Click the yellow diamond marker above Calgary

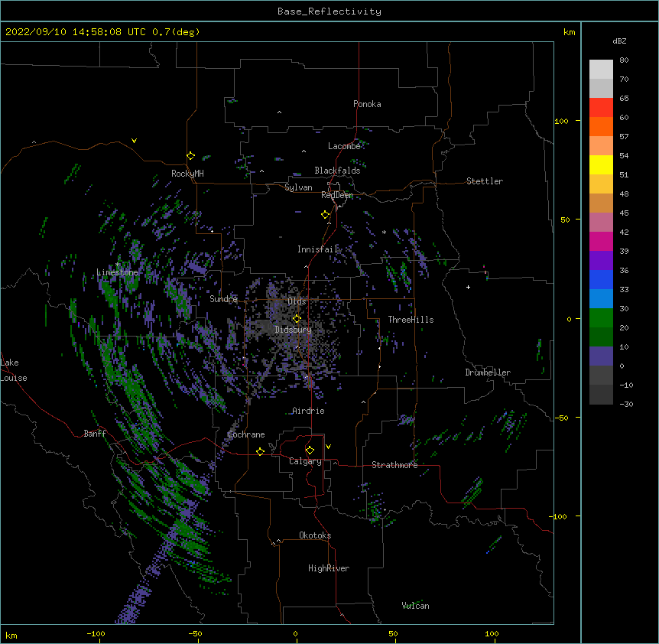(x=310, y=450)
